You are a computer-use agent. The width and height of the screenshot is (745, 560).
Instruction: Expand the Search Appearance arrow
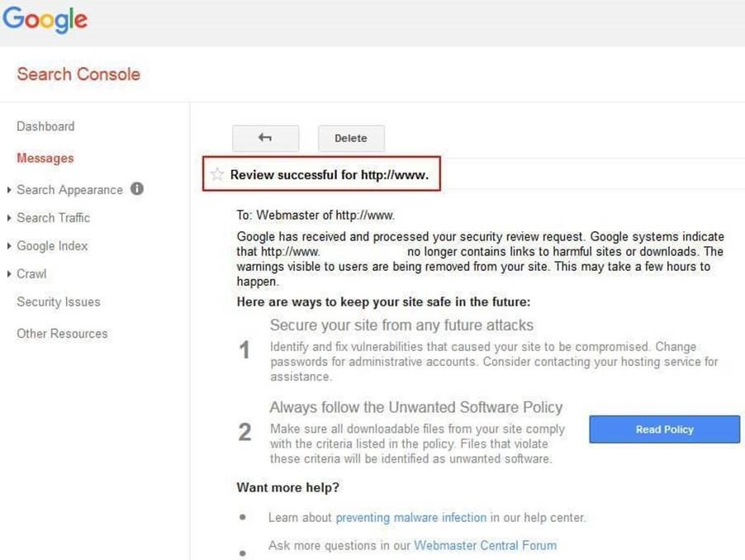point(9,190)
